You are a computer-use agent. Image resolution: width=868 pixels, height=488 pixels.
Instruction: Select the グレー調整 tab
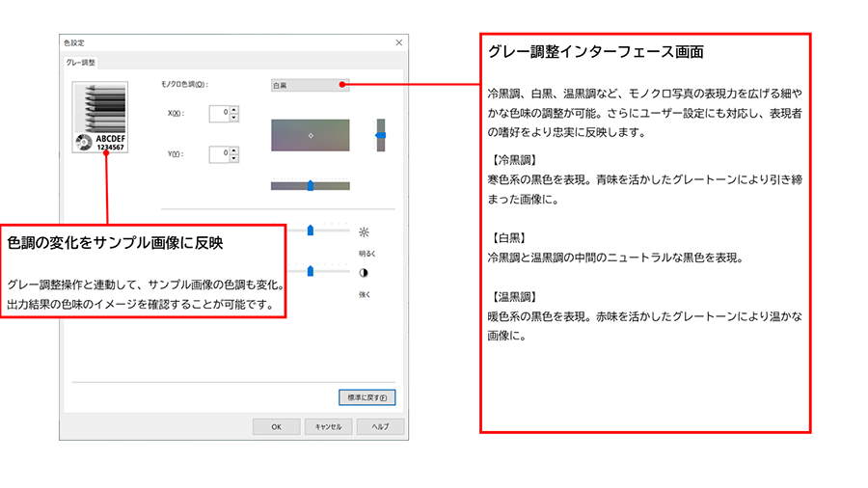click(80, 63)
